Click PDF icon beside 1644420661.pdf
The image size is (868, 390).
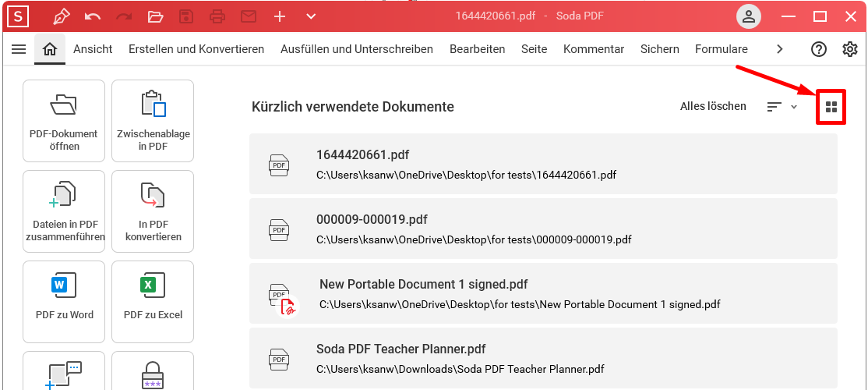point(279,165)
